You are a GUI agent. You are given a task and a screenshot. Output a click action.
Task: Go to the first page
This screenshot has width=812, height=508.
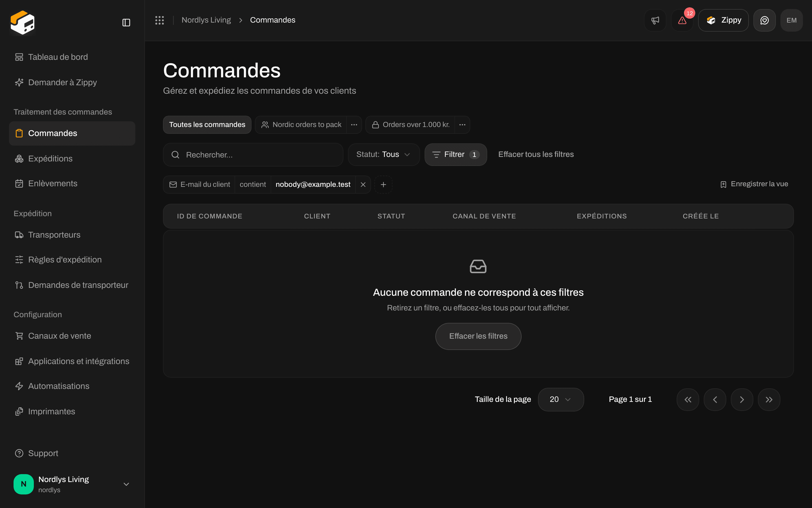point(688,399)
